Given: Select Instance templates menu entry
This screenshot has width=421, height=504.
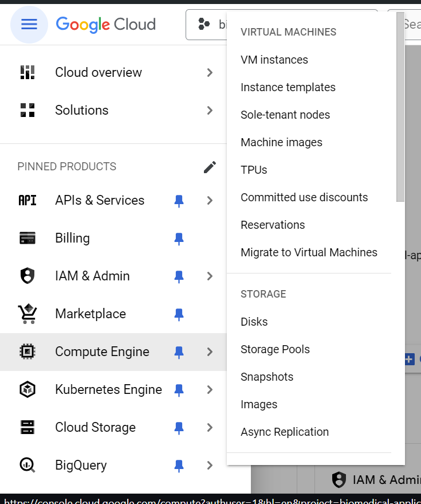Looking at the screenshot, I should click(x=288, y=87).
